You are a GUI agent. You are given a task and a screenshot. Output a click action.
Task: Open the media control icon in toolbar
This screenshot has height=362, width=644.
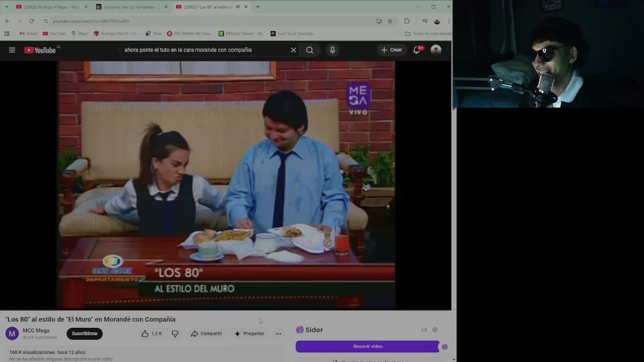pos(425,21)
